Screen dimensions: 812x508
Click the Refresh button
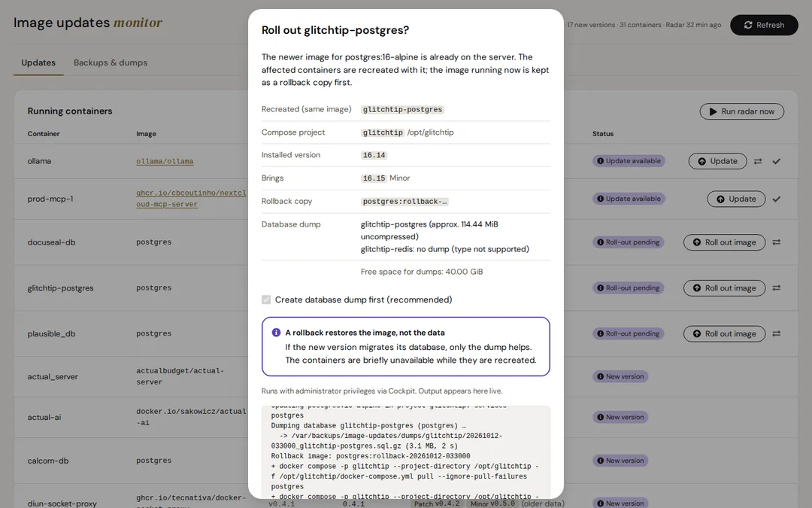764,25
